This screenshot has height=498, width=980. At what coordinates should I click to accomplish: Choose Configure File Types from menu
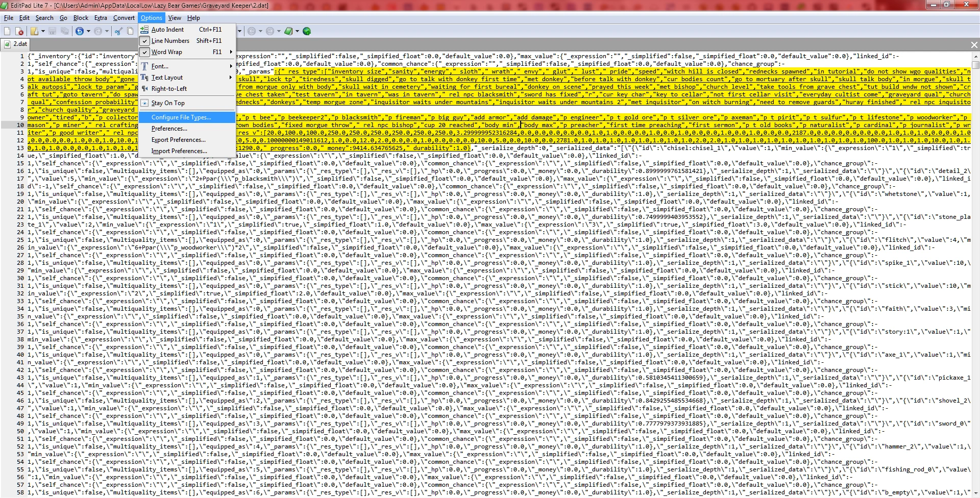[x=187, y=117]
